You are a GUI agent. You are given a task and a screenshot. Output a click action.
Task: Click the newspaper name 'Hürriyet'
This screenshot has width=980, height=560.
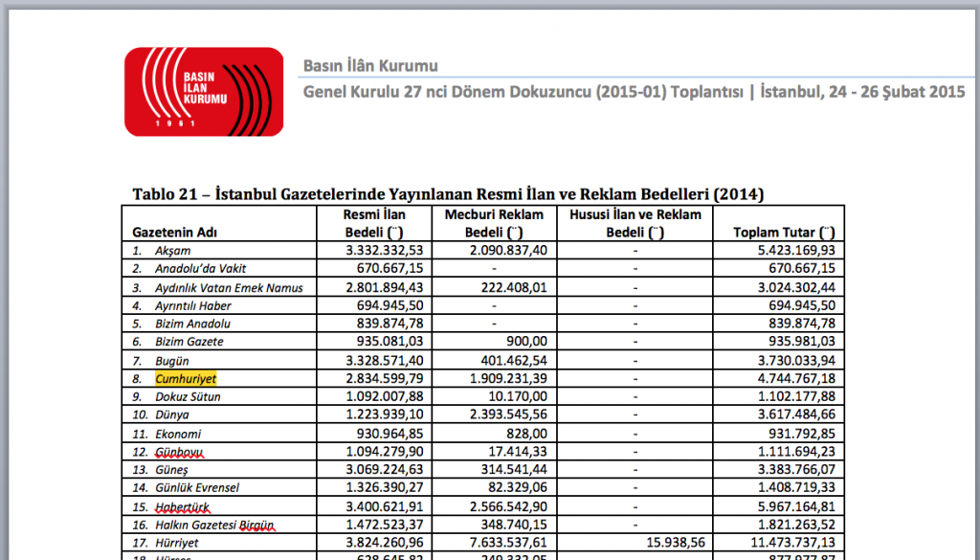coord(177,543)
